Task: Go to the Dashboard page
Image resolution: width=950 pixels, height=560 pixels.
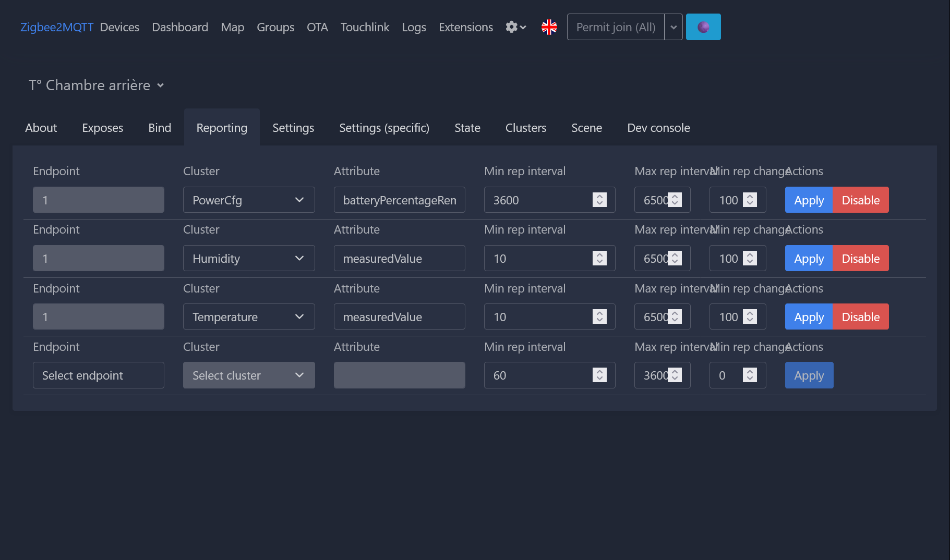Action: [x=180, y=27]
